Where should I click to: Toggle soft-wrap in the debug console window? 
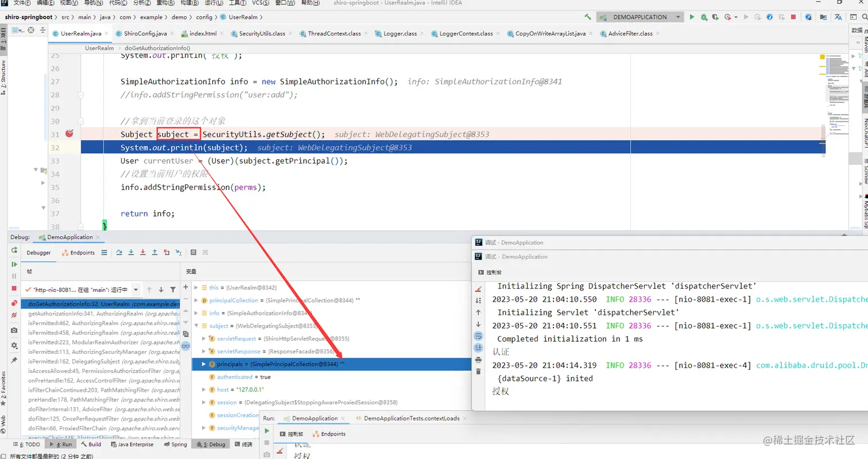[x=478, y=336]
